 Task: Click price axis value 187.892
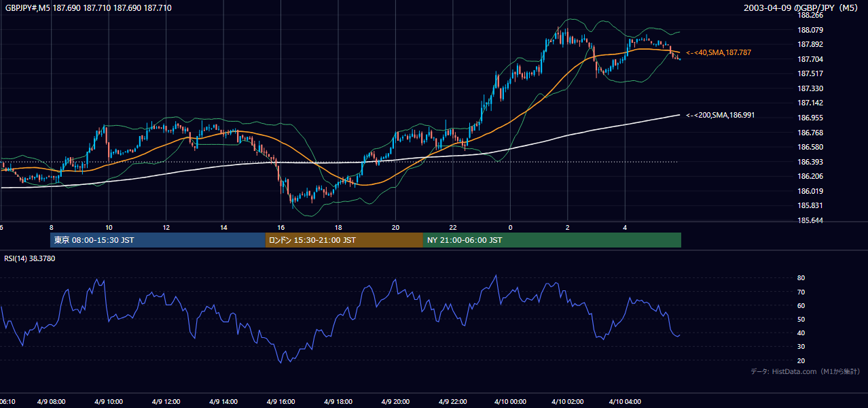tap(810, 45)
